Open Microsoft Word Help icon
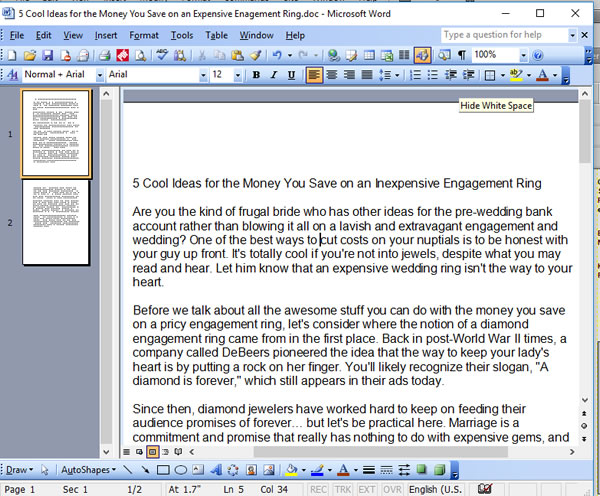This screenshot has height=496, width=600. [538, 55]
